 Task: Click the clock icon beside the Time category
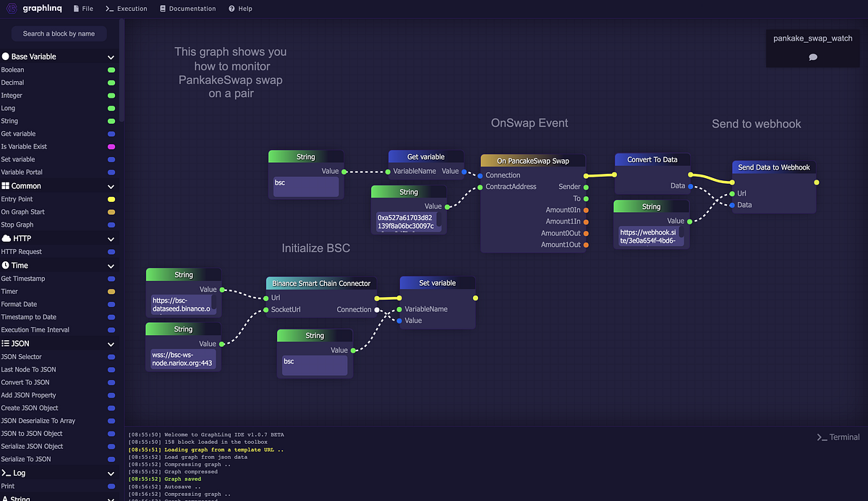click(x=6, y=266)
